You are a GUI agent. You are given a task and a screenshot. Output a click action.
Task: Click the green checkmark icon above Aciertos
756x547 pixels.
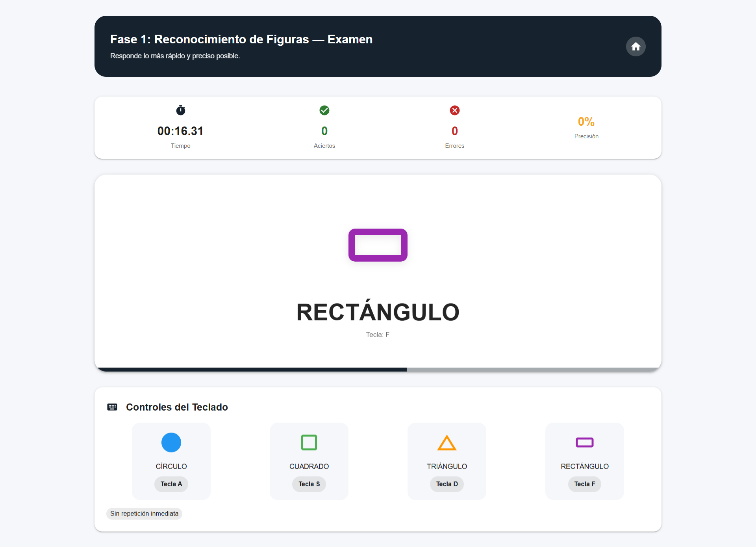(324, 110)
